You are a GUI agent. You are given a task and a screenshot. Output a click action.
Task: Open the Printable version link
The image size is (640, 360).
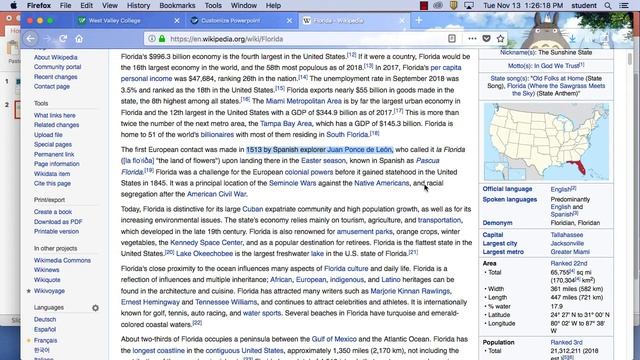56,231
